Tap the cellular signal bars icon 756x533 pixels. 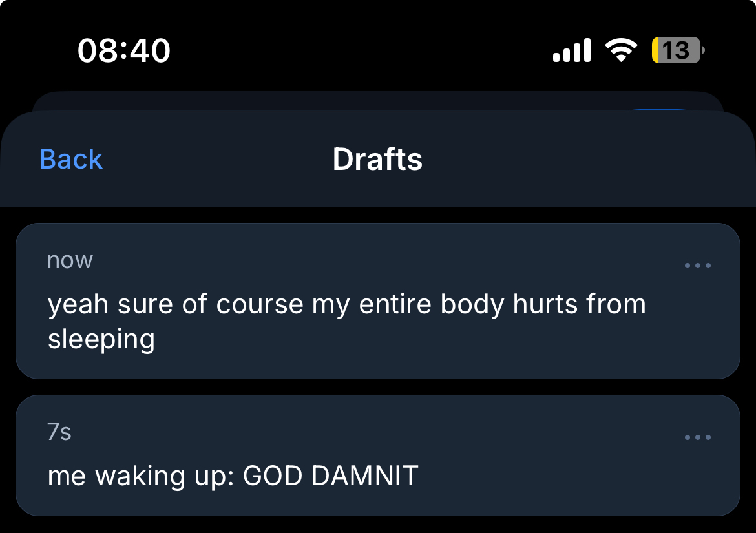click(x=572, y=50)
